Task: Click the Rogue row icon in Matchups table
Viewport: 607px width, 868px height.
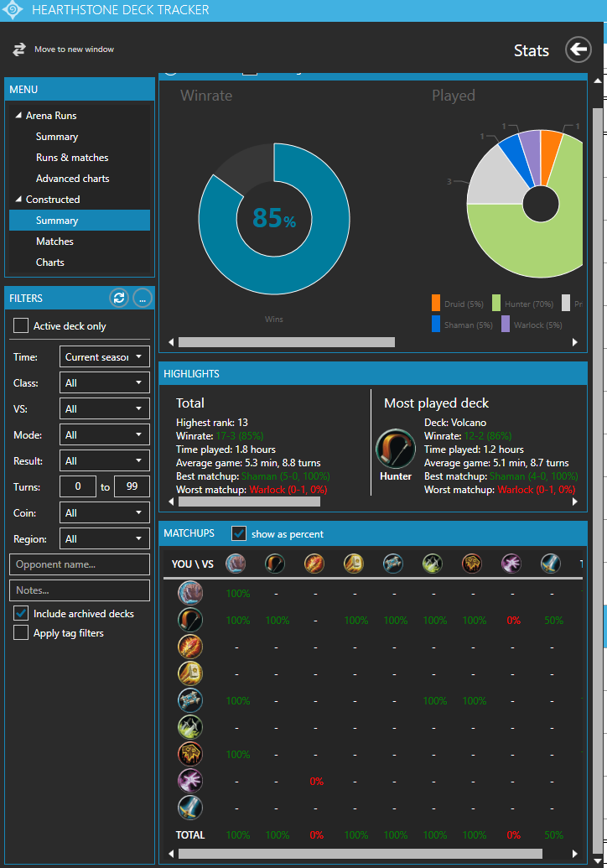Action: [190, 727]
